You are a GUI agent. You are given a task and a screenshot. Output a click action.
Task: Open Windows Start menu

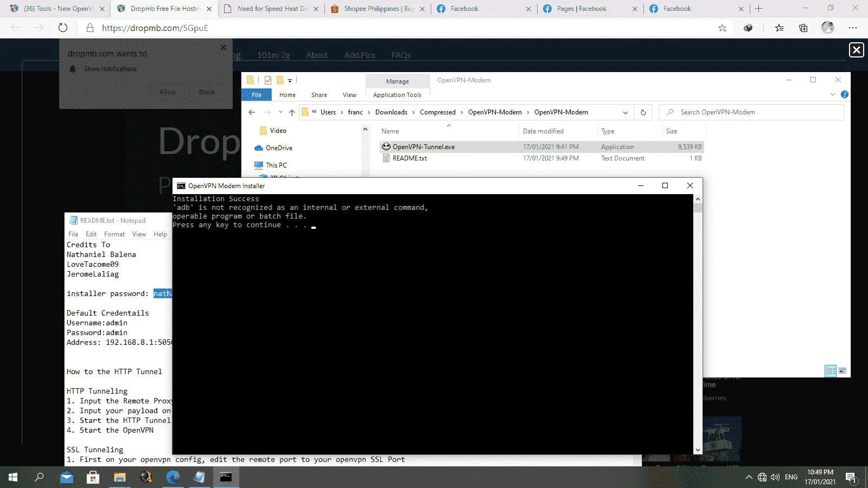(13, 477)
